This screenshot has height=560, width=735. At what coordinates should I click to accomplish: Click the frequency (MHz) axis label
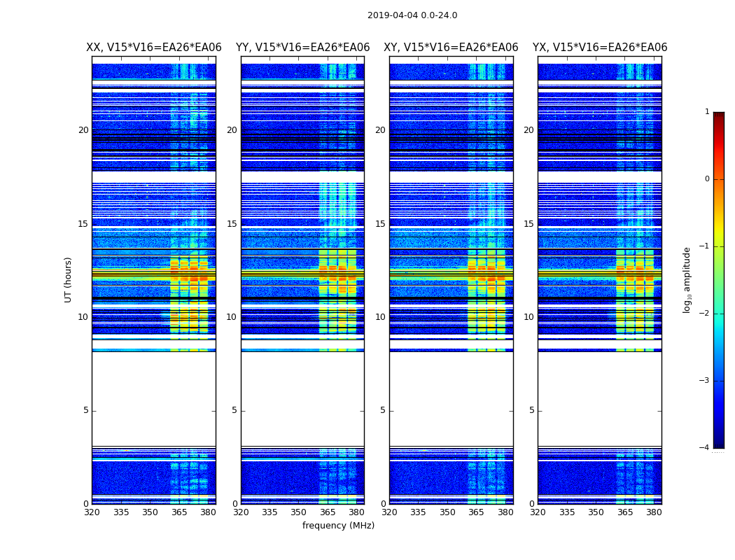338,525
